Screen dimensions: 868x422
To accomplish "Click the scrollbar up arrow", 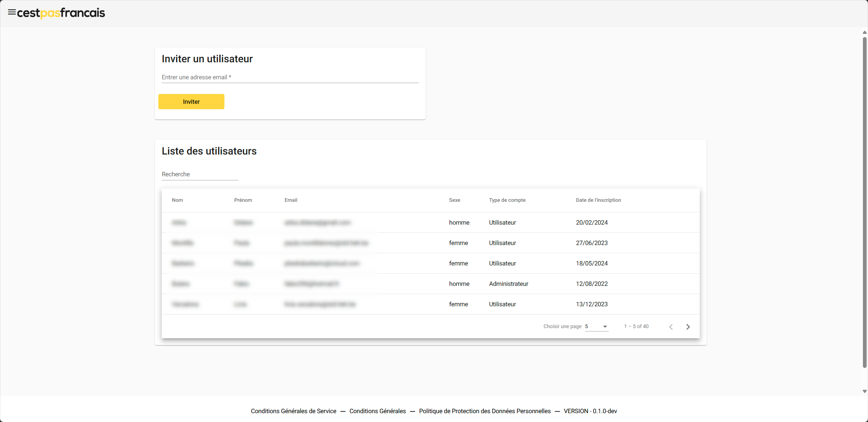I will point(865,32).
